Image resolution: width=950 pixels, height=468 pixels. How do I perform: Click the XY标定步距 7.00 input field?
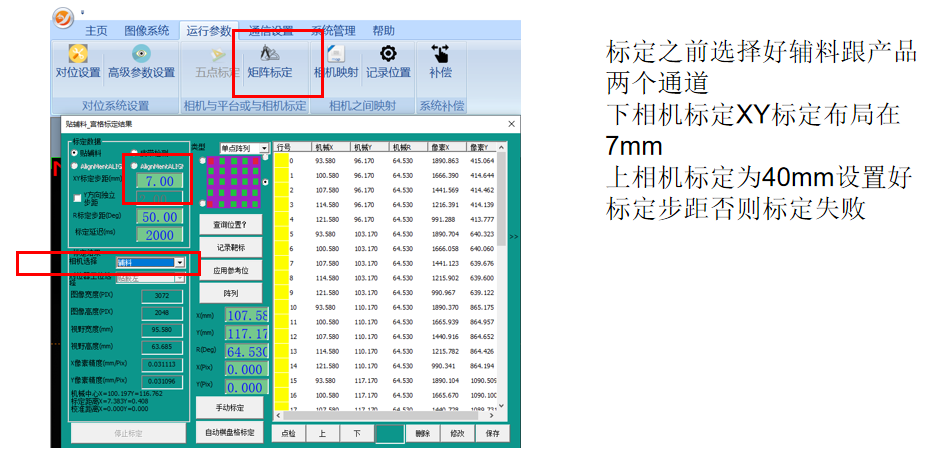[x=159, y=182]
